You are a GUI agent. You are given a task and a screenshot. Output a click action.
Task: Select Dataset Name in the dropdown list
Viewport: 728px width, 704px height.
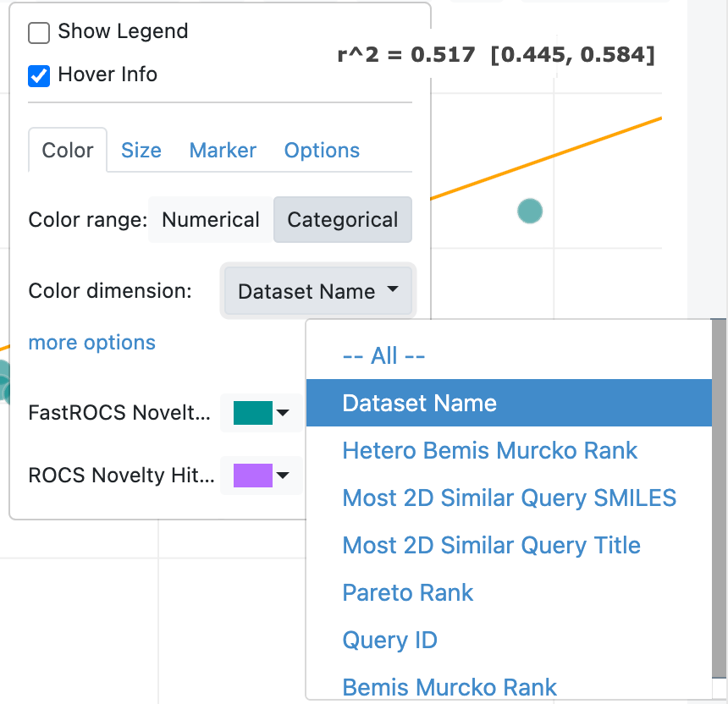click(419, 403)
